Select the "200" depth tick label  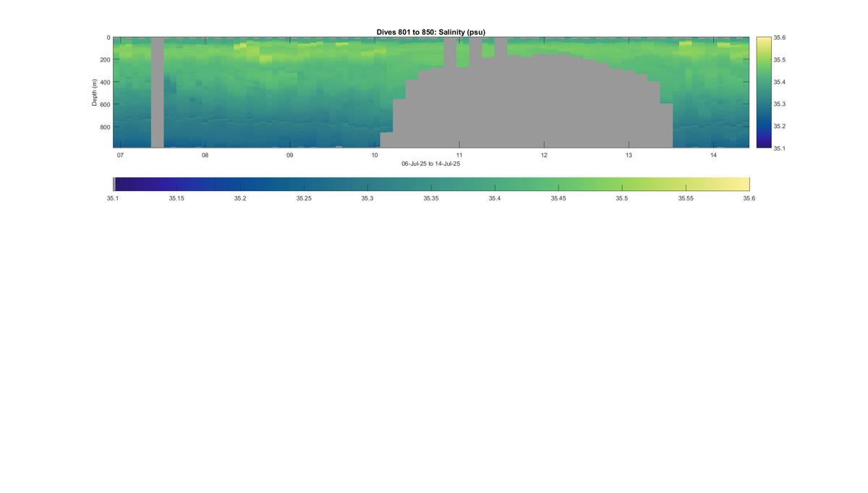(x=106, y=60)
